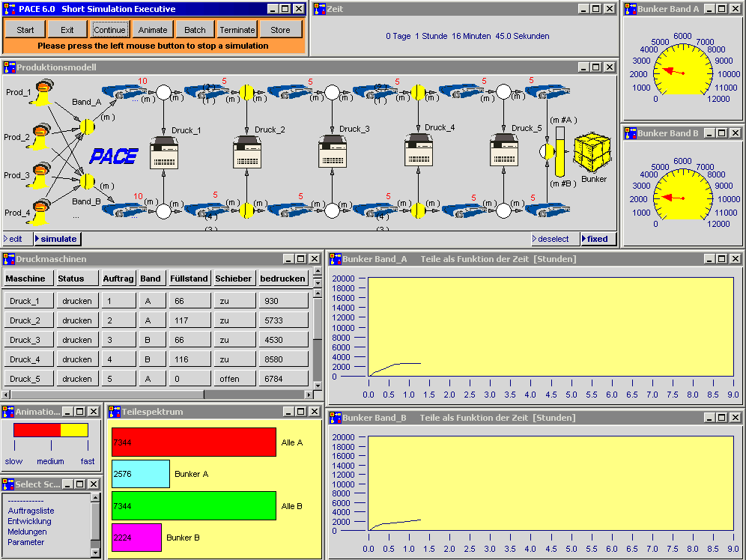The height and width of the screenshot is (560, 746).
Task: Set animation speed to fast
Action: click(88, 460)
